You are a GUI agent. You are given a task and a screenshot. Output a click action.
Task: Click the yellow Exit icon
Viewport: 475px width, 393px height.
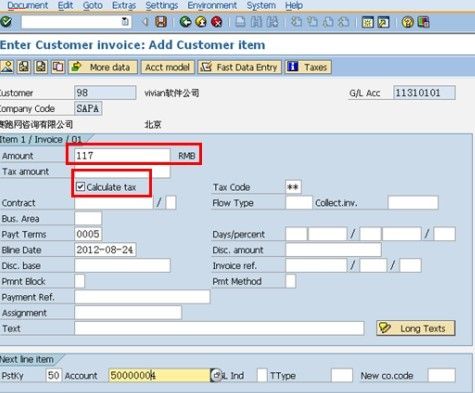(x=201, y=22)
